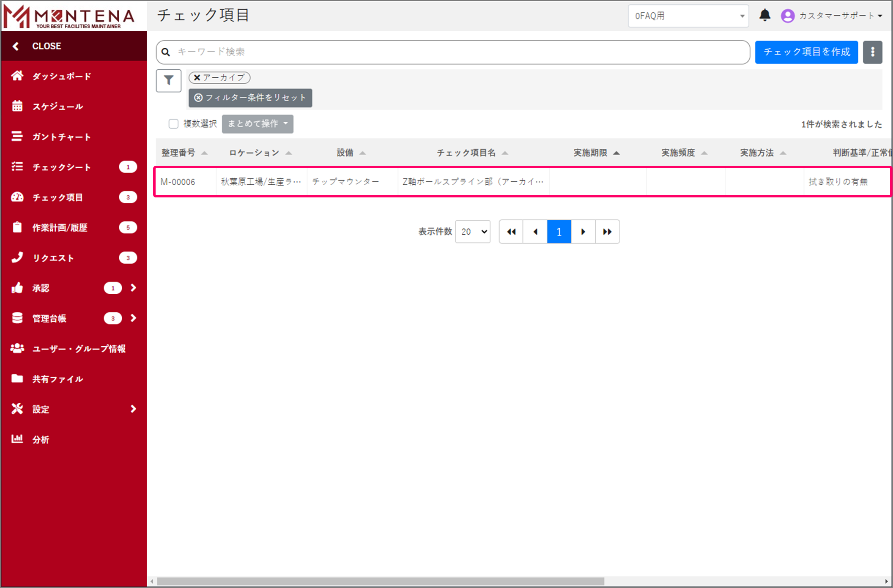Open the 0FAQ用 workspace dropdown
This screenshot has height=588, width=893.
click(688, 16)
